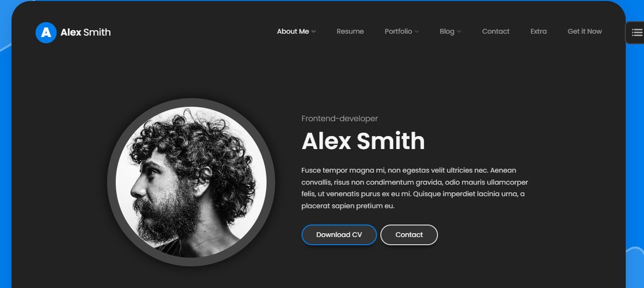
Task: Select Contact in the top navigation
Action: (x=496, y=31)
